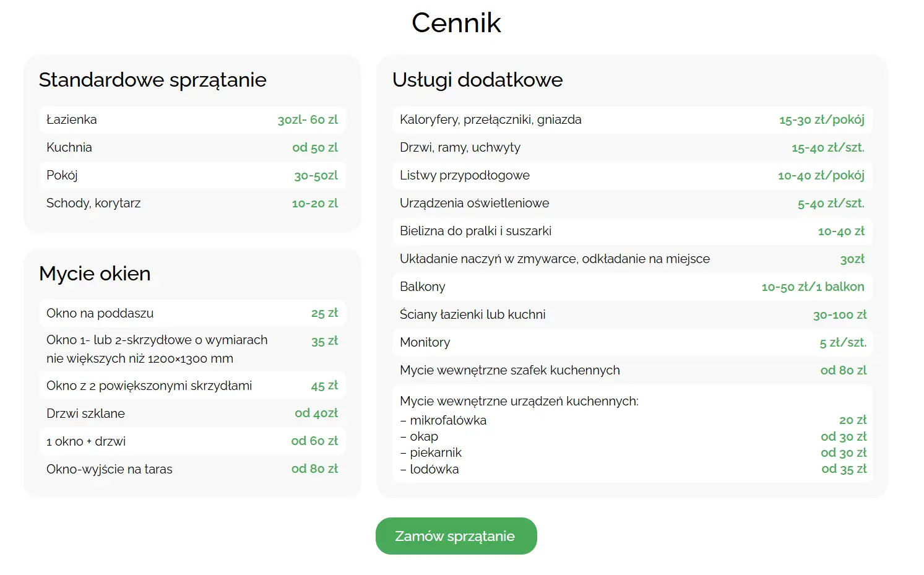924x575 pixels.
Task: Click Okno-wyjście na taras row
Action: [192, 469]
